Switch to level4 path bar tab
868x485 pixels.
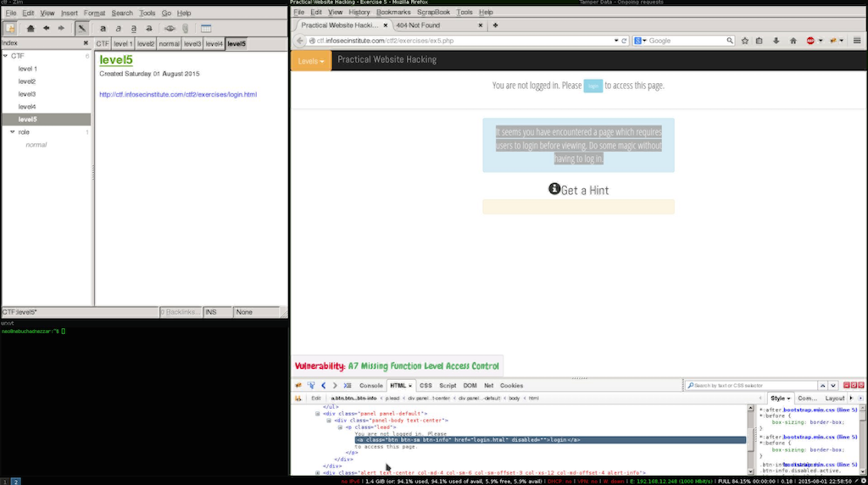[x=214, y=44]
